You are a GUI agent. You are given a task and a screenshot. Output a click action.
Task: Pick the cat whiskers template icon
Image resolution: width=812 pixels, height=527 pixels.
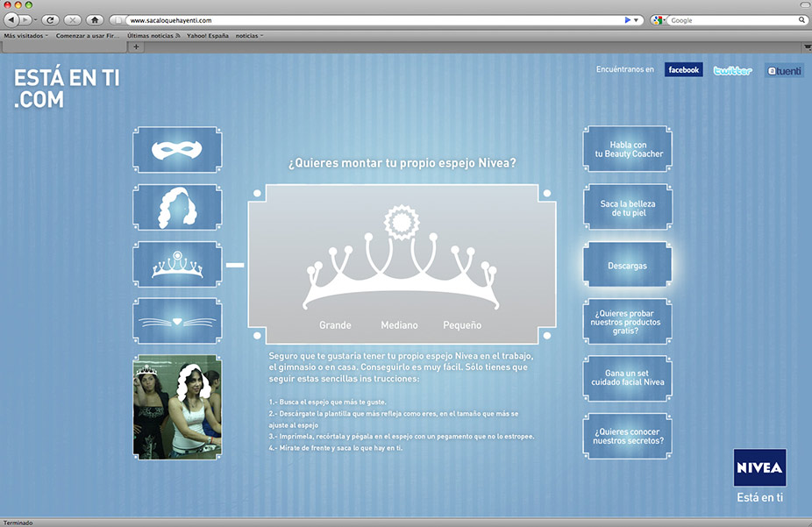(x=177, y=321)
